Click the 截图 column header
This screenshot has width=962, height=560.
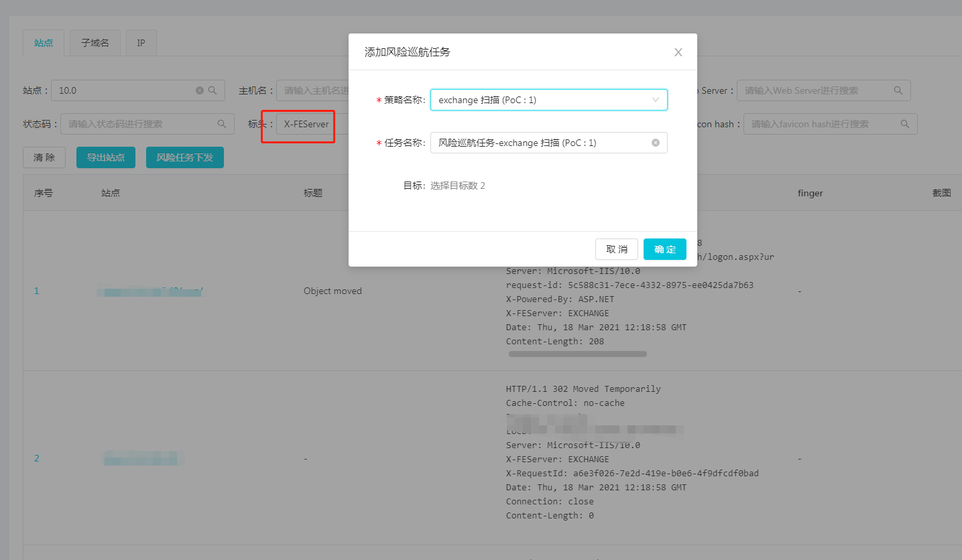tap(941, 193)
